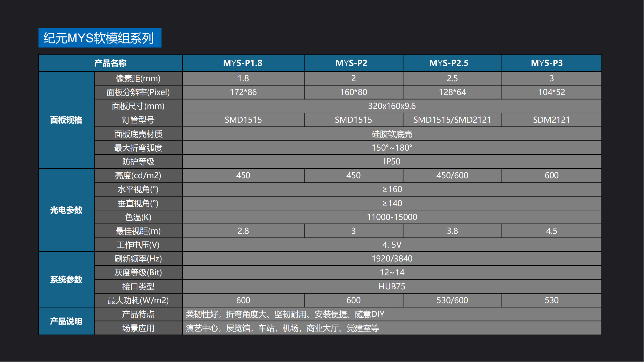Image resolution: width=644 pixels, height=362 pixels.
Task: Click the ≥160 horizontal angle cell
Action: click(392, 189)
